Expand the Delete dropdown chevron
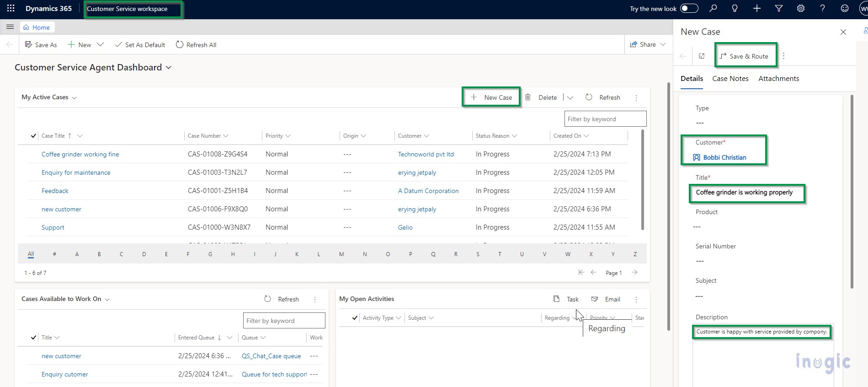This screenshot has height=387, width=868. pos(570,97)
